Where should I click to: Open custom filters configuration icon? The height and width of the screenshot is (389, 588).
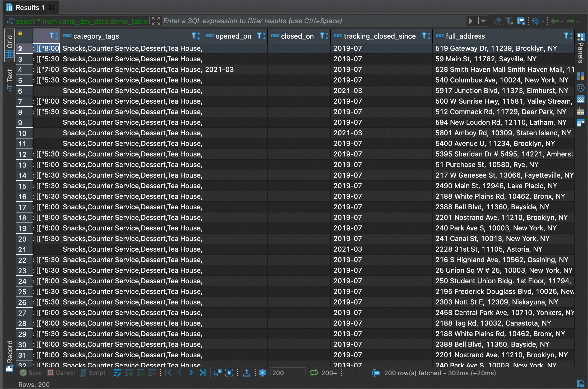521,21
